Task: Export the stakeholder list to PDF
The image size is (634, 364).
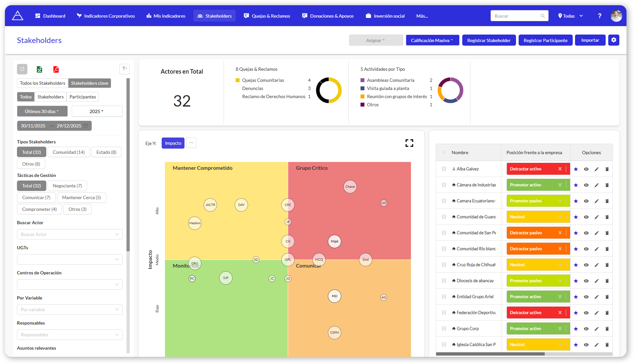Action: 56,69
